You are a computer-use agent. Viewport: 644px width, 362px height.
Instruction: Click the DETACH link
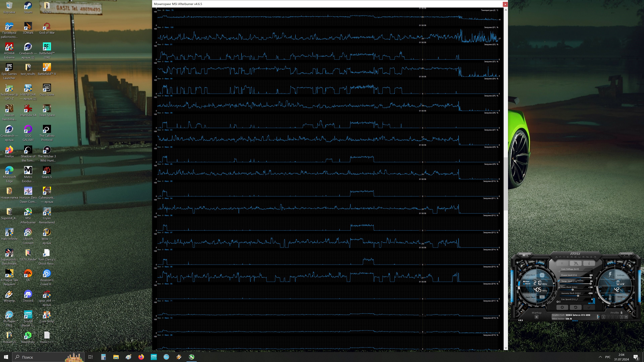click(575, 321)
